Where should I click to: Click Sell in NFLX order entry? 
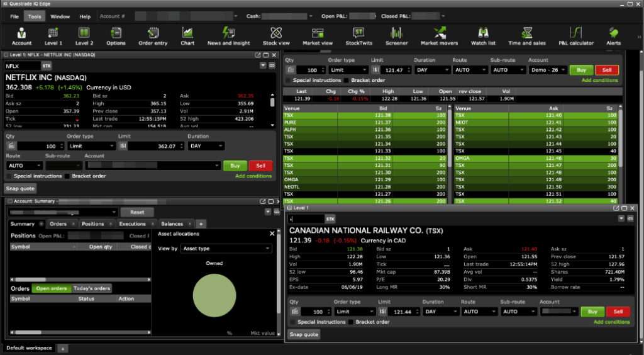(x=261, y=166)
